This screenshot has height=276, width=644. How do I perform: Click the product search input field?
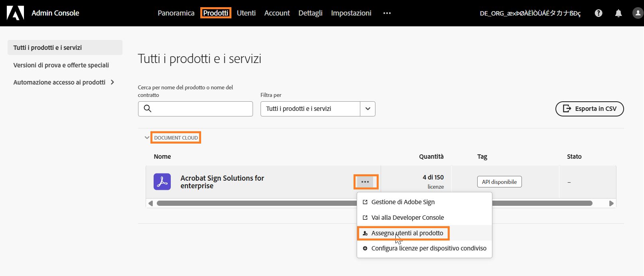(196, 108)
